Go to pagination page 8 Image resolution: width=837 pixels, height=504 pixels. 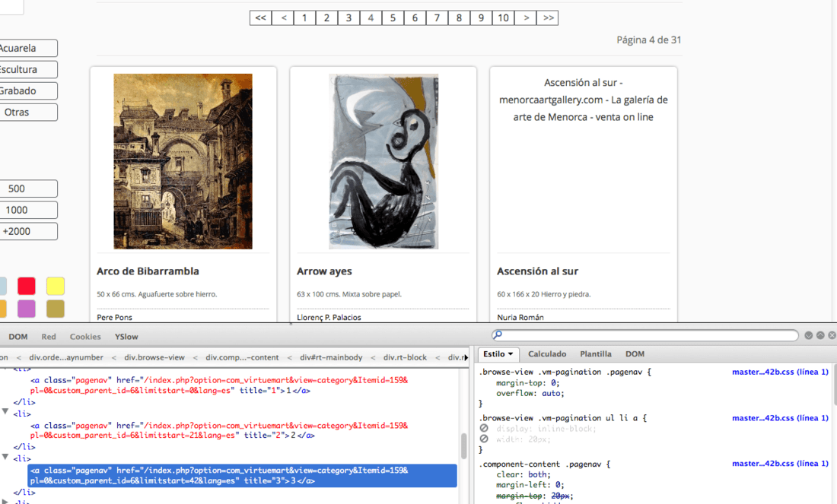click(x=459, y=18)
